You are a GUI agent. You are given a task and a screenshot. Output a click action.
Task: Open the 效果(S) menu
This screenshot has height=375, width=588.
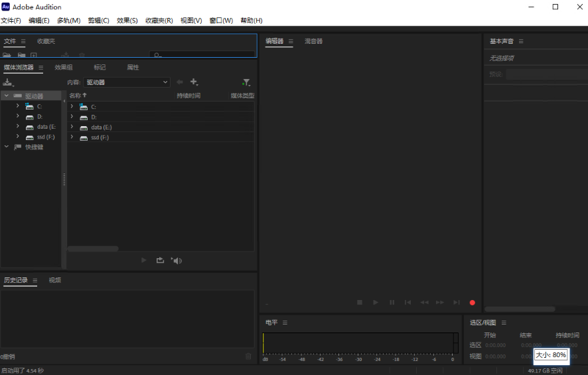pyautogui.click(x=127, y=21)
